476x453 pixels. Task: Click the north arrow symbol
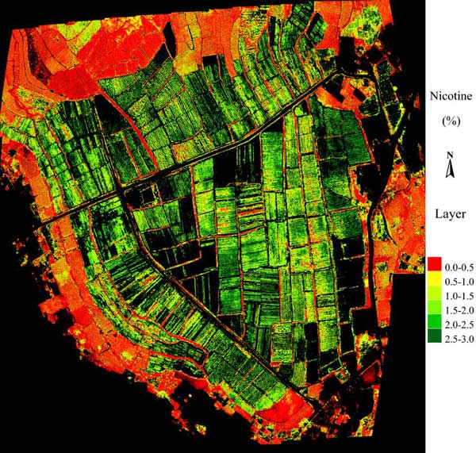click(450, 169)
